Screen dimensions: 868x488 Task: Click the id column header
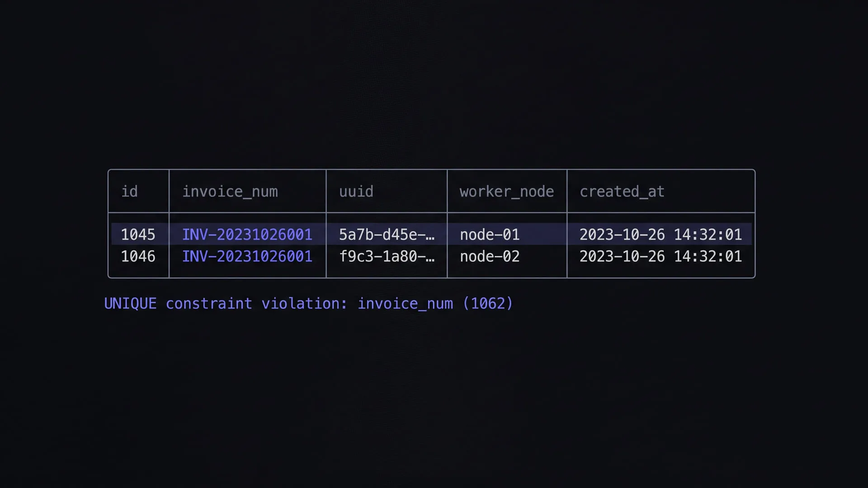coord(129,192)
